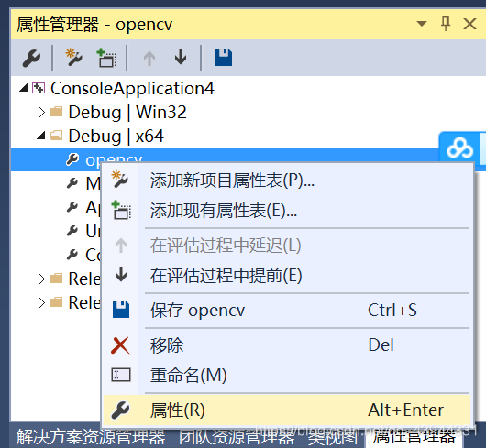The width and height of the screenshot is (486, 448).
Task: Choose 在评估过程中延迟(L) menu entry
Action: pos(287,246)
